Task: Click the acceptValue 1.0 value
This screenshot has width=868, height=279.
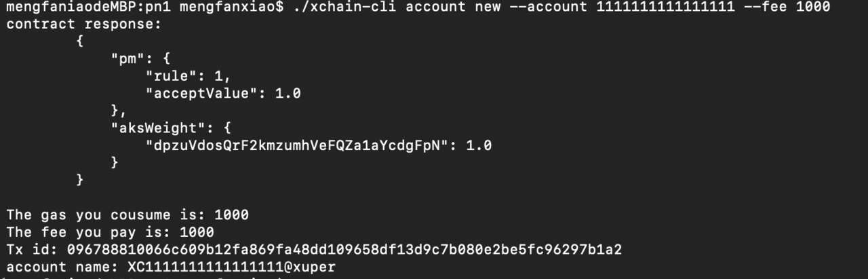Action: point(288,94)
